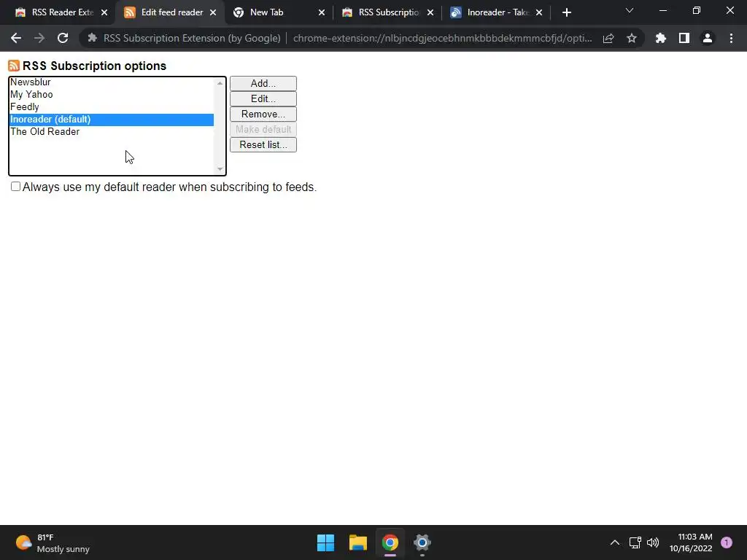Viewport: 747px width, 560px height.
Task: Open the Windows Start menu
Action: (x=326, y=542)
